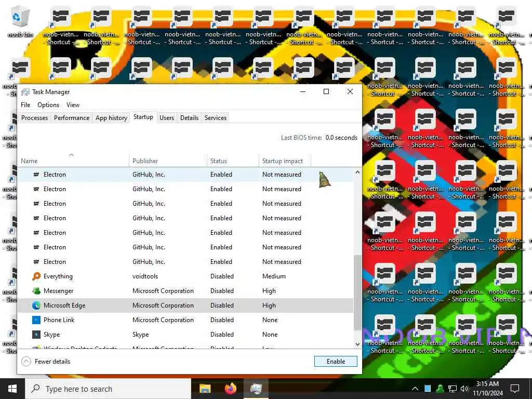Select the Startup tab

(143, 117)
